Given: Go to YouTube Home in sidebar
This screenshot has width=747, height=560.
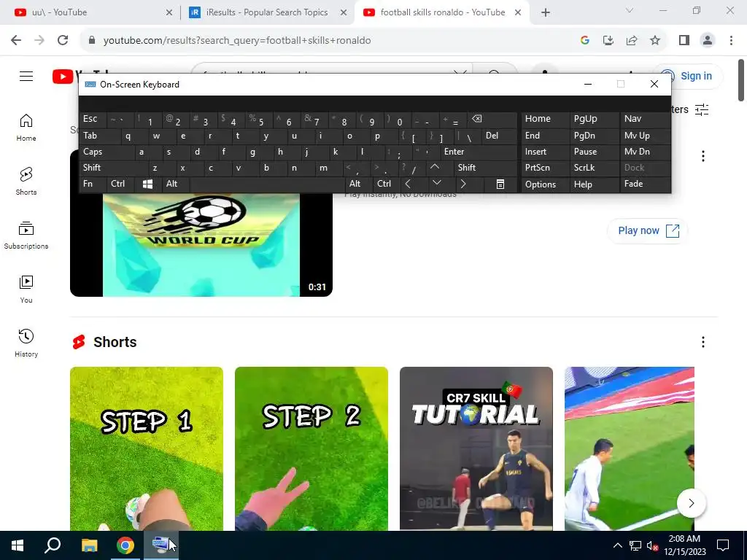Looking at the screenshot, I should tap(26, 128).
